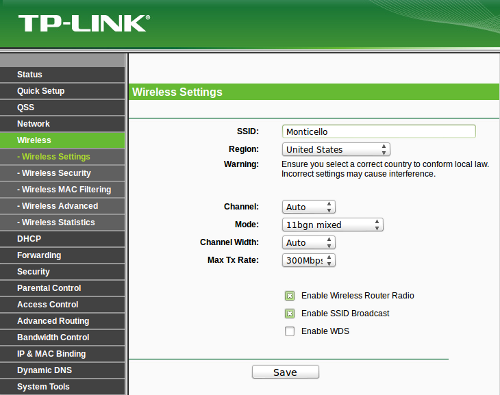Click the SSID field containing Monticello
Image resolution: width=500 pixels, height=395 pixels.
(x=379, y=131)
